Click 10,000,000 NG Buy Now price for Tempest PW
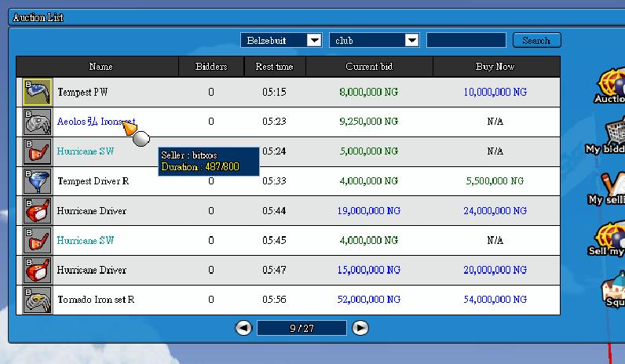 (x=495, y=93)
